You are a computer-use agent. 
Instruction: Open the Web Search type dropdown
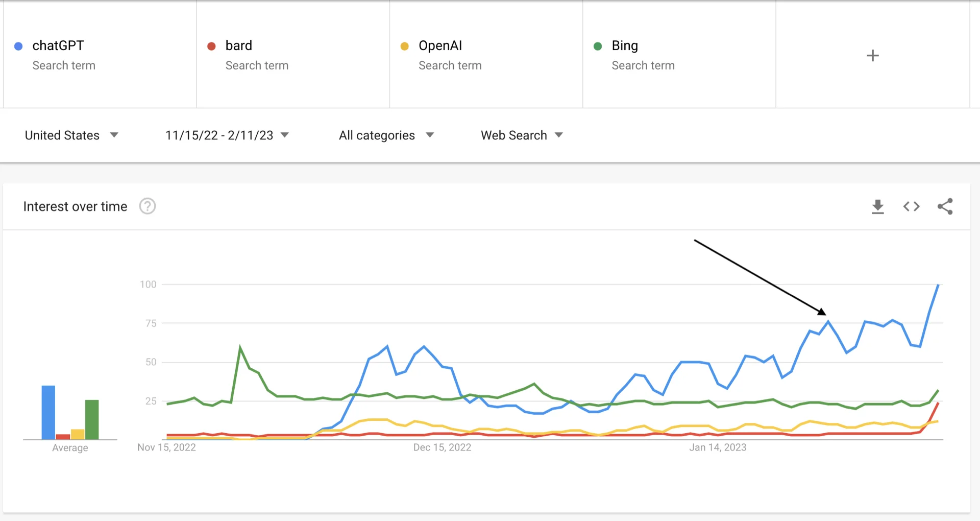point(522,135)
